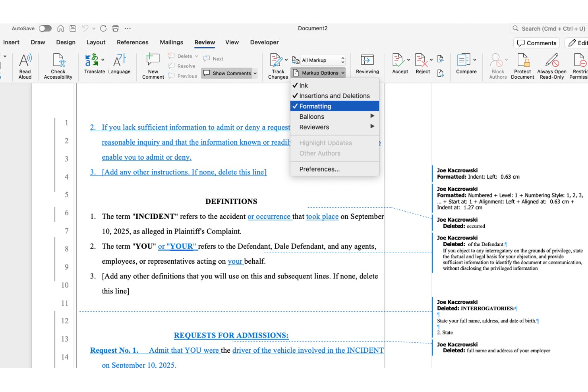The image size is (588, 392).
Task: Uncheck Insertions and Deletions option
Action: (335, 96)
